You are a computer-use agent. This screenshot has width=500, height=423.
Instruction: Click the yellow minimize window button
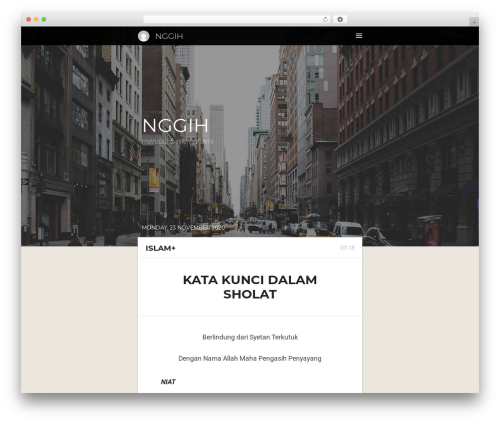[36, 19]
